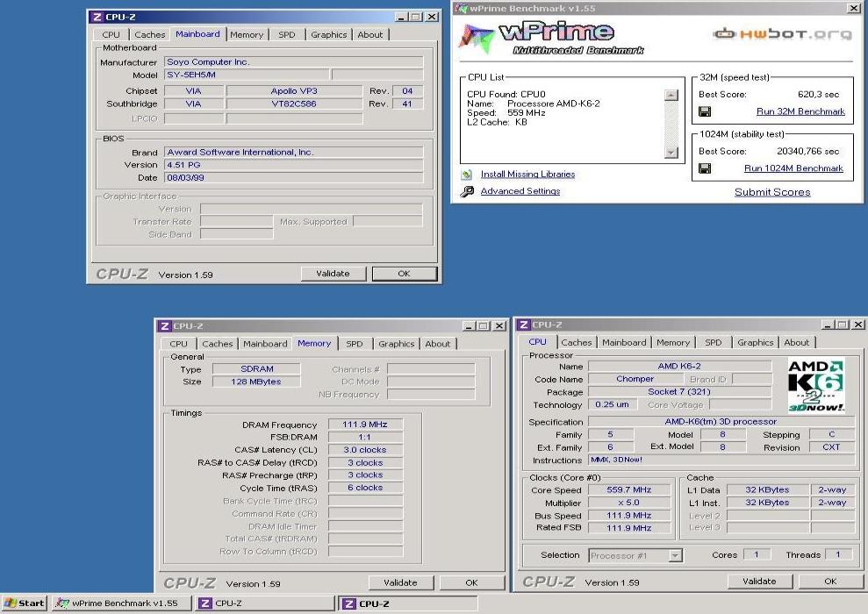This screenshot has width=868, height=614.
Task: Click Validate in Memory CPU-Z window
Action: pos(401,583)
